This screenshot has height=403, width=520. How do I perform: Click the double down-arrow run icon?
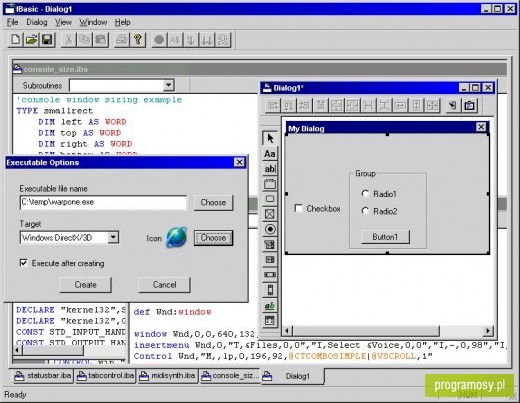(x=207, y=40)
